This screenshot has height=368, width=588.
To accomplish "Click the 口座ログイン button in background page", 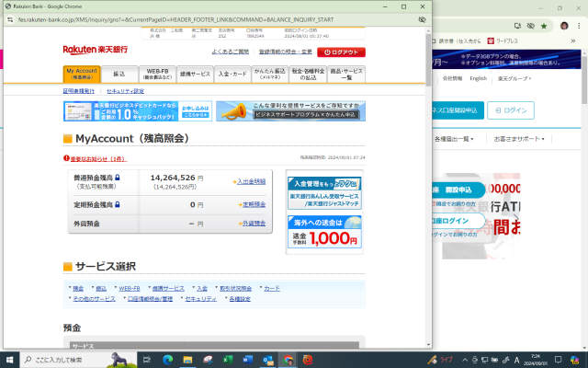I will [x=458, y=221].
